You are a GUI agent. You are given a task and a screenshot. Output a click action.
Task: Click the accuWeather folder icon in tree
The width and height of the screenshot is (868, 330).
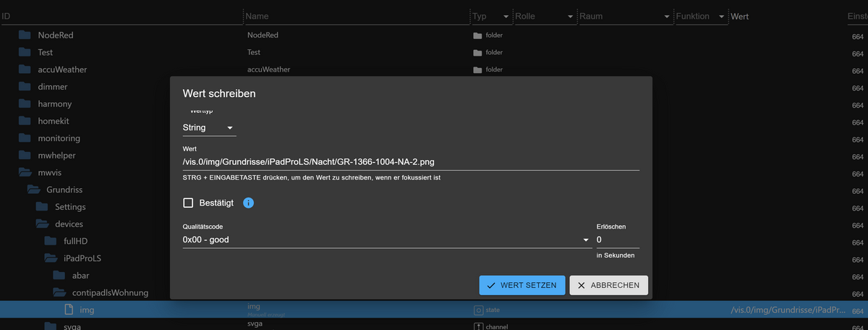[25, 69]
